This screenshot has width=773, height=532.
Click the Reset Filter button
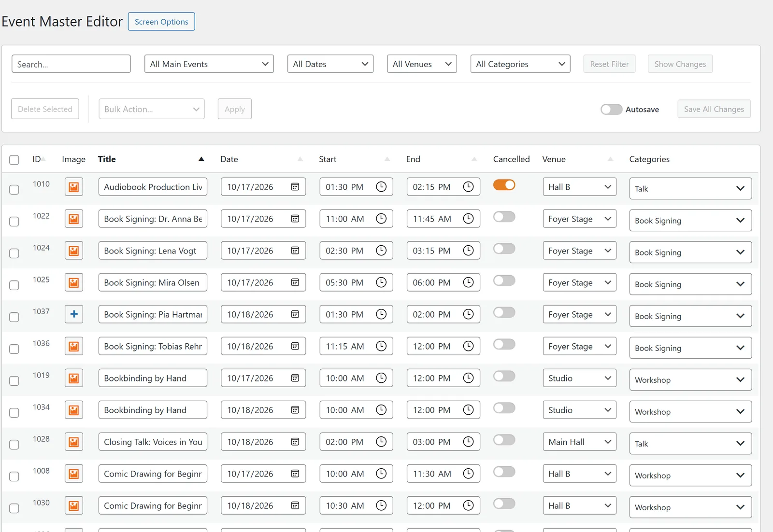pyautogui.click(x=609, y=64)
